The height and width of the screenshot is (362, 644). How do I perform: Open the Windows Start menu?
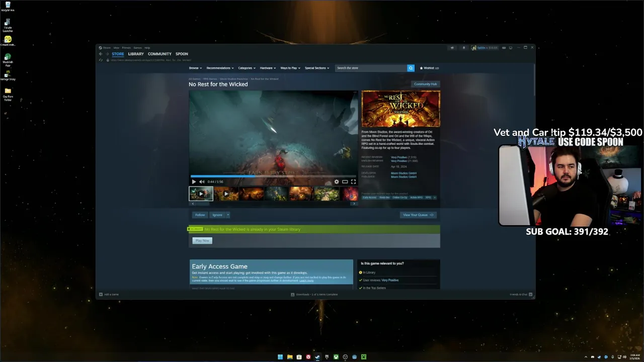pyautogui.click(x=280, y=357)
